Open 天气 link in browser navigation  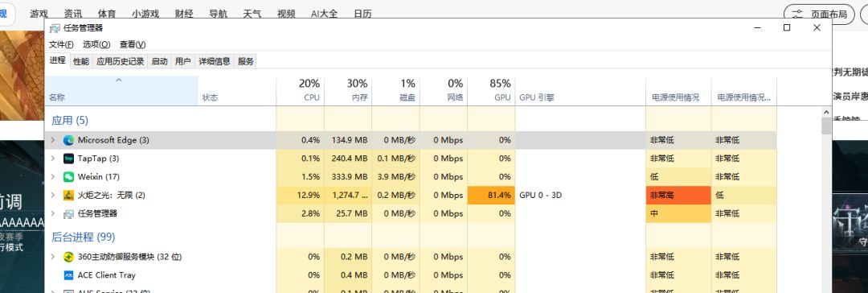[252, 14]
